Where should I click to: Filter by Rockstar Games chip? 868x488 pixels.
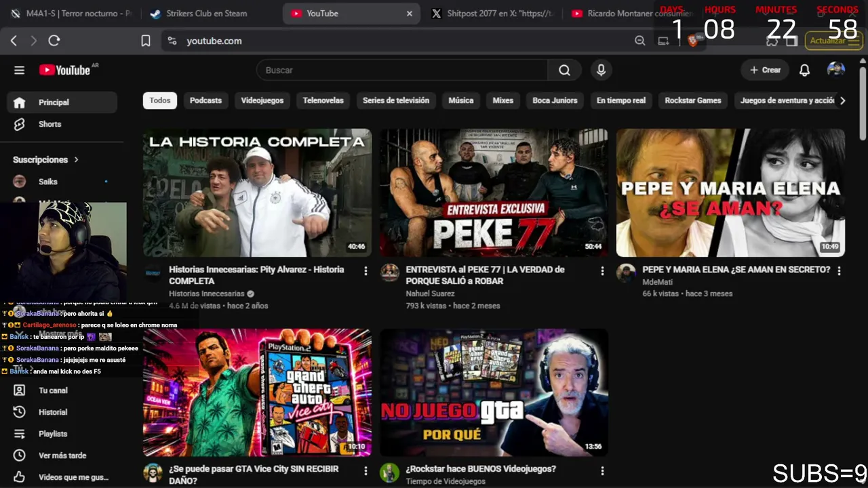pos(693,100)
